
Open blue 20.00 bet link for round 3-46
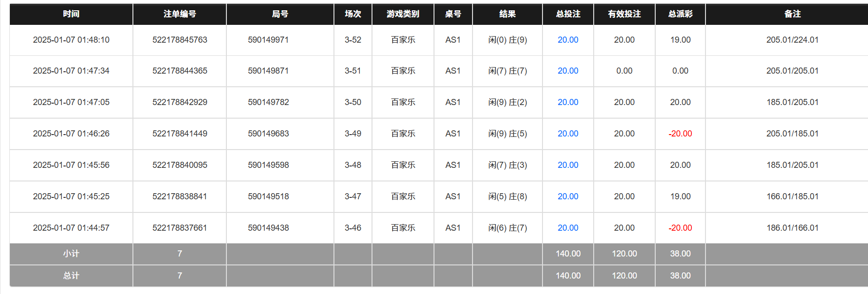click(x=568, y=228)
